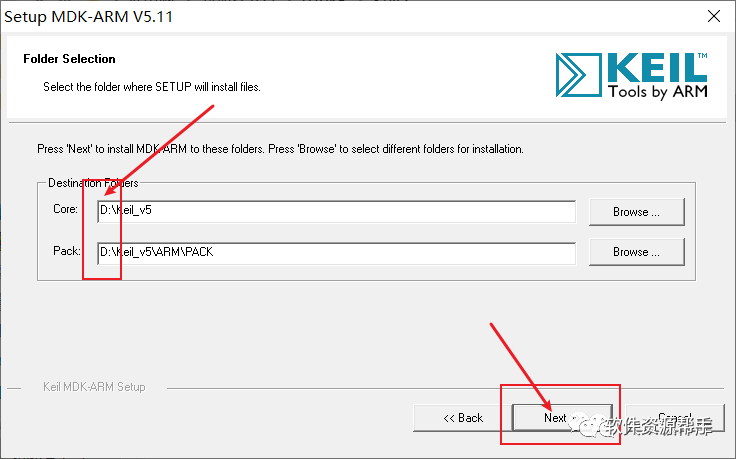The width and height of the screenshot is (736, 459).
Task: Click the Pack: label
Action: point(67,251)
